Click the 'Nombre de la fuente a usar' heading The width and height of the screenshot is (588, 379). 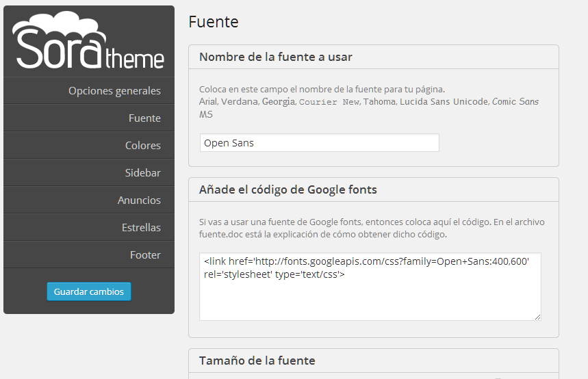(x=276, y=57)
